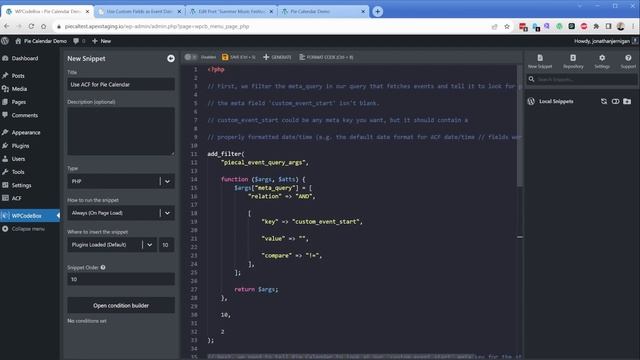Select WPCodeBox in admin sidebar

pyautogui.click(x=29, y=216)
